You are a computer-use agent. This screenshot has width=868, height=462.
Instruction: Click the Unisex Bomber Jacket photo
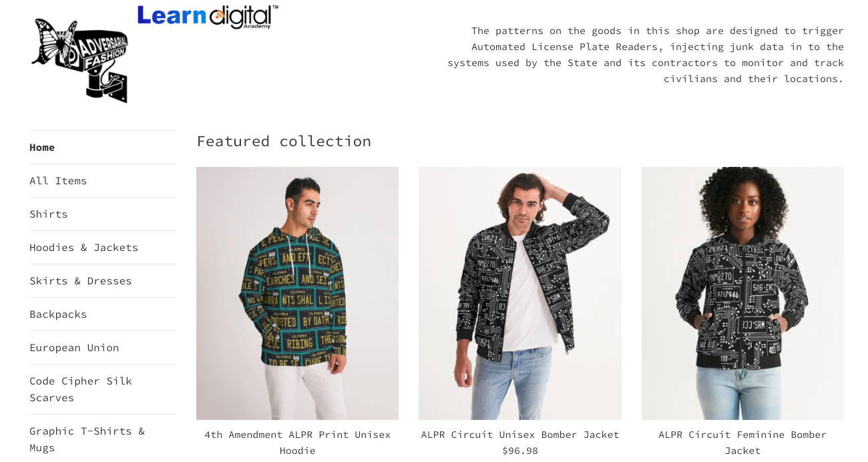coord(520,293)
